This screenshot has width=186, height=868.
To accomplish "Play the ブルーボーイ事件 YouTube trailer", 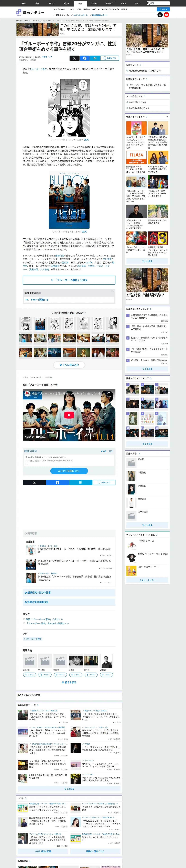I will [x=69, y=415].
